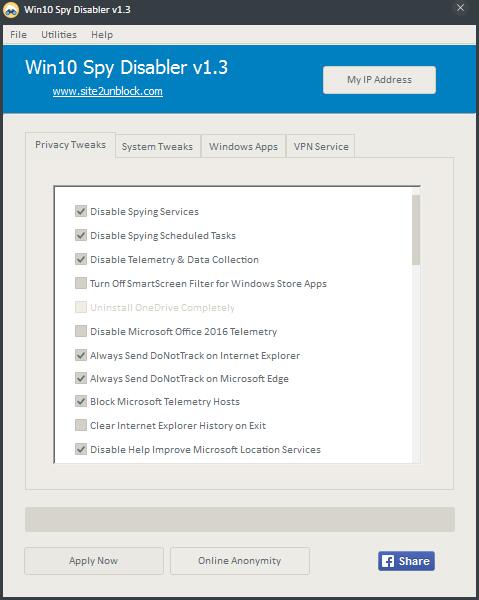Open the www.site2unblock.com link
The width and height of the screenshot is (479, 600).
(x=108, y=91)
